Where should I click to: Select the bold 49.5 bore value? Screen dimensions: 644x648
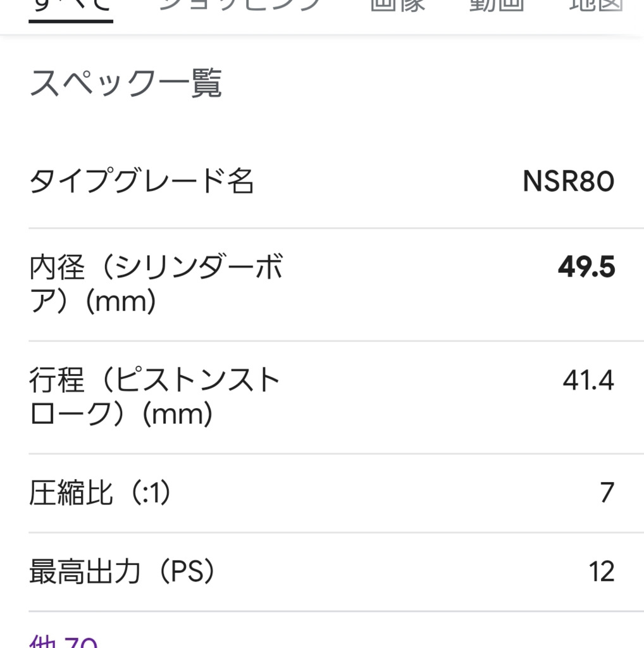coord(586,268)
